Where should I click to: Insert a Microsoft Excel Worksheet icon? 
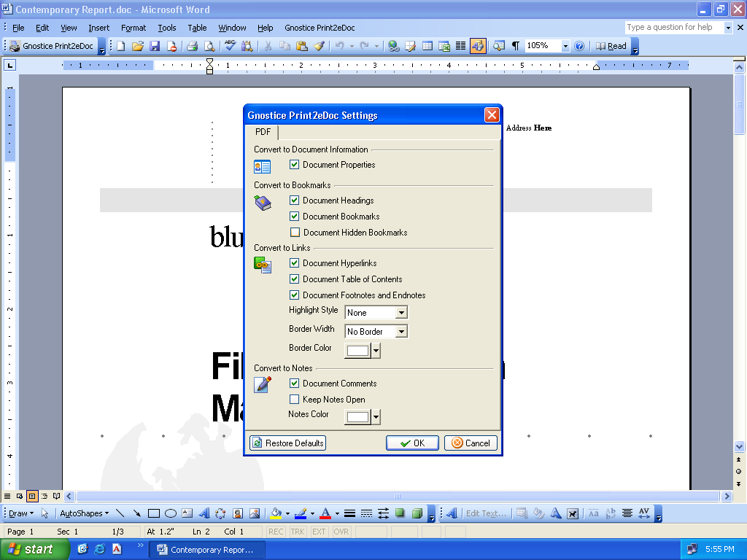tap(444, 46)
